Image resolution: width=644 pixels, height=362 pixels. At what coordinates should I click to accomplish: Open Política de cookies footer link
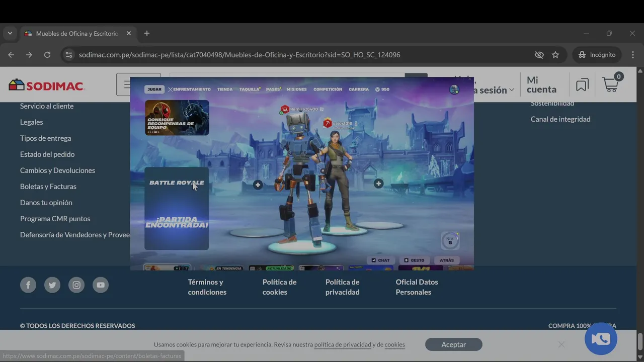(279, 287)
